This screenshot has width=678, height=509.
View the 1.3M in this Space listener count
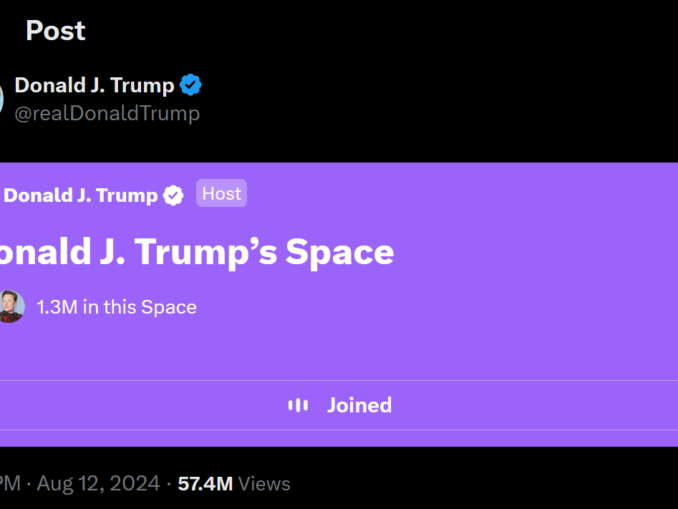tap(116, 307)
